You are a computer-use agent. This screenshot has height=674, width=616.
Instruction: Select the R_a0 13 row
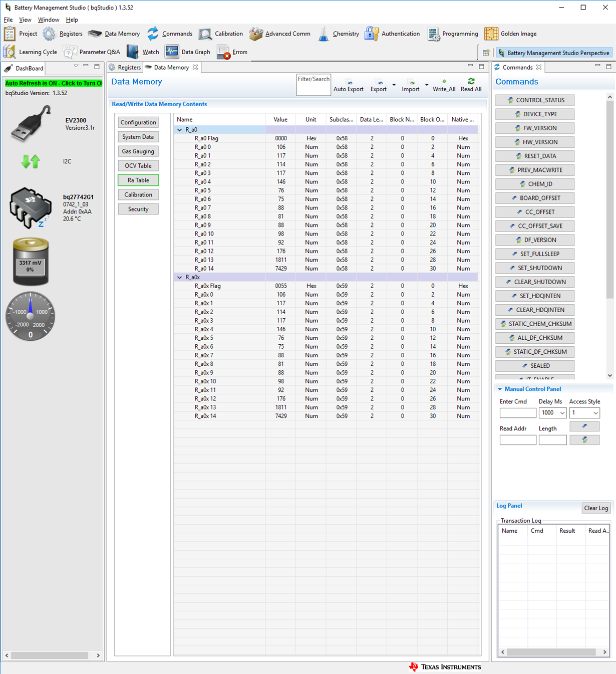coord(326,260)
